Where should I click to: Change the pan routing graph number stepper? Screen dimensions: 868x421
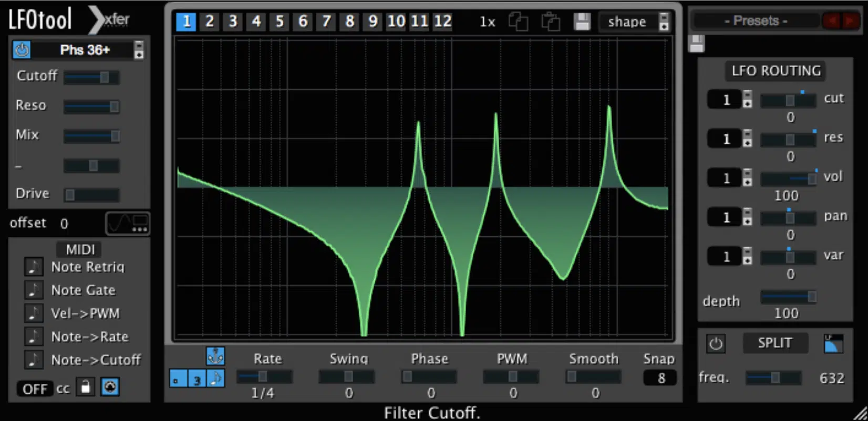(747, 217)
